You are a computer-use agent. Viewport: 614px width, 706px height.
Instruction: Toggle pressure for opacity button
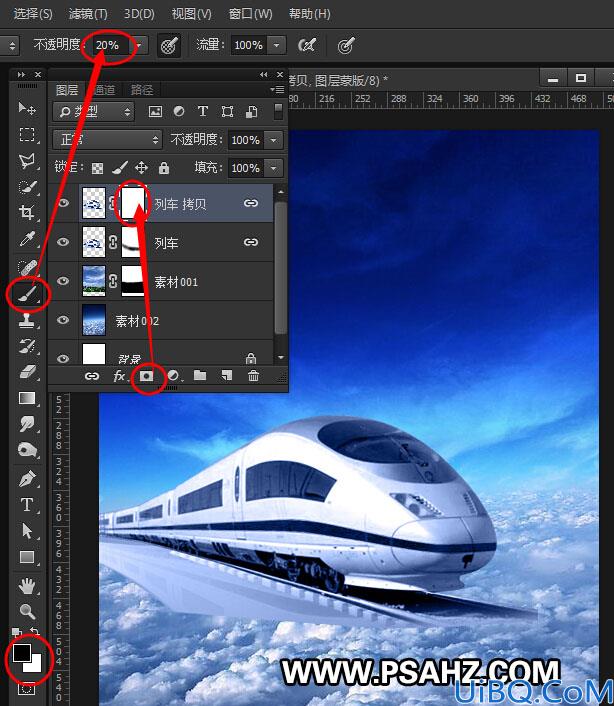[169, 45]
